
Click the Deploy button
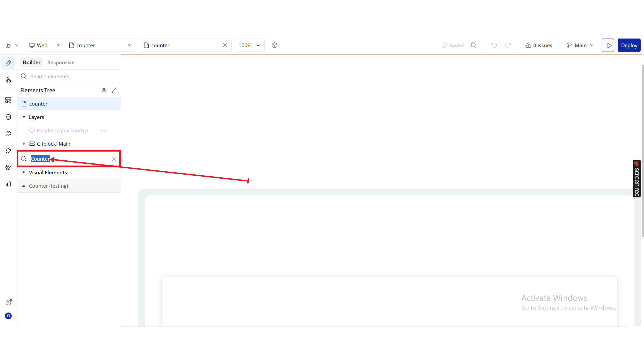click(x=629, y=45)
